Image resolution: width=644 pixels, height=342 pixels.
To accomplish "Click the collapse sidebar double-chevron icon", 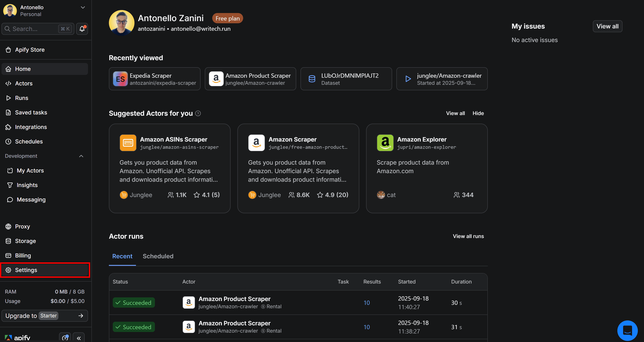I will pos(79,338).
